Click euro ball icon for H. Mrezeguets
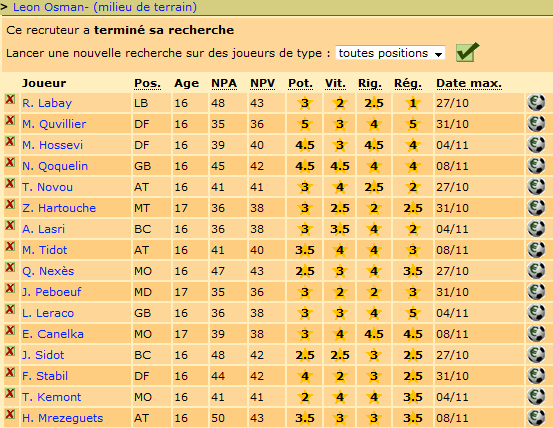This screenshot has width=553, height=428. click(536, 417)
